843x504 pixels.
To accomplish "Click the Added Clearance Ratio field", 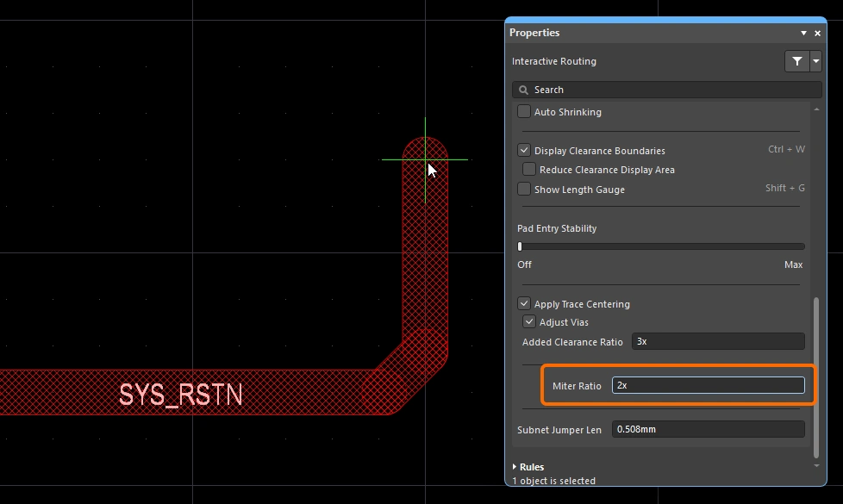I will [717, 342].
